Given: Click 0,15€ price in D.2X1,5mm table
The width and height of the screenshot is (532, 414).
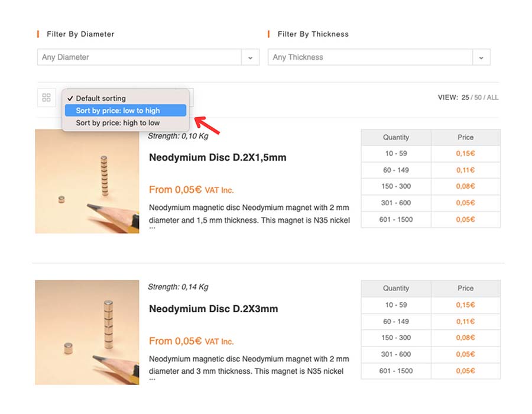Looking at the screenshot, I should pyautogui.click(x=466, y=154).
